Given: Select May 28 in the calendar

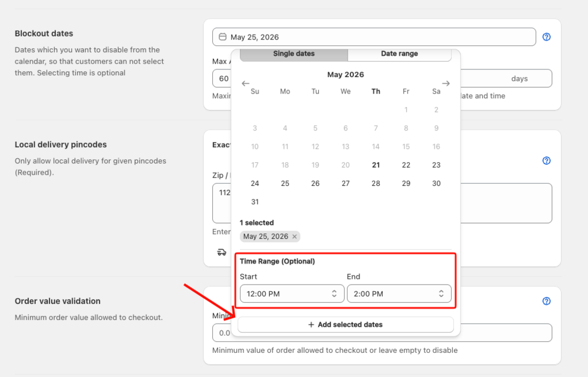Looking at the screenshot, I should point(376,184).
